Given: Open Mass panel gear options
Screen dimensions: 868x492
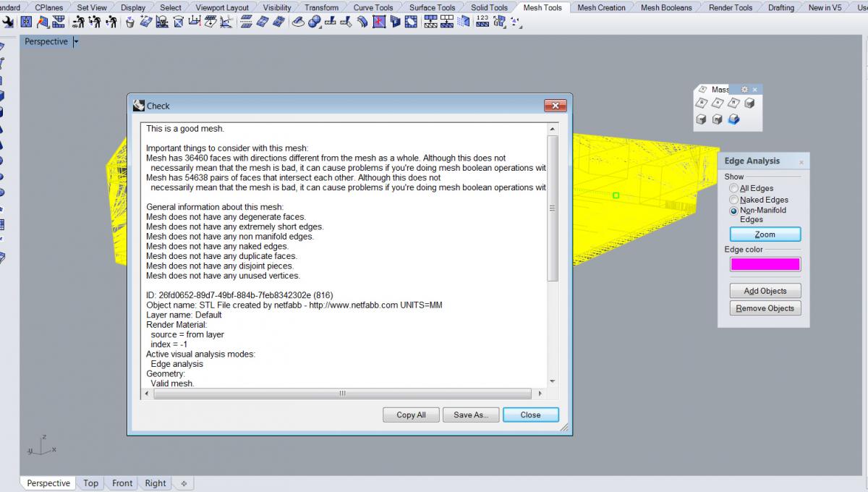Looking at the screenshot, I should (744, 90).
